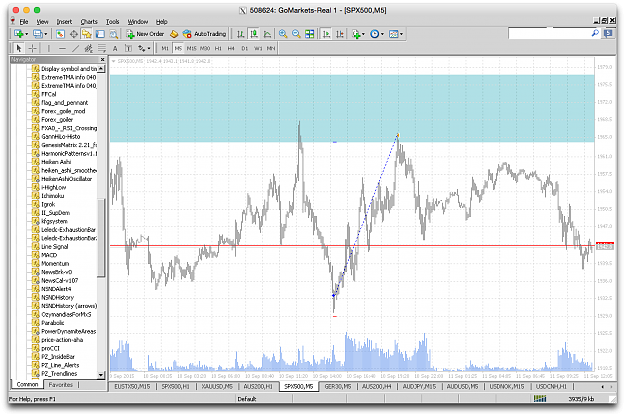Select the MACD indicator in Navigator
This screenshot has width=625, height=416.
coord(49,255)
